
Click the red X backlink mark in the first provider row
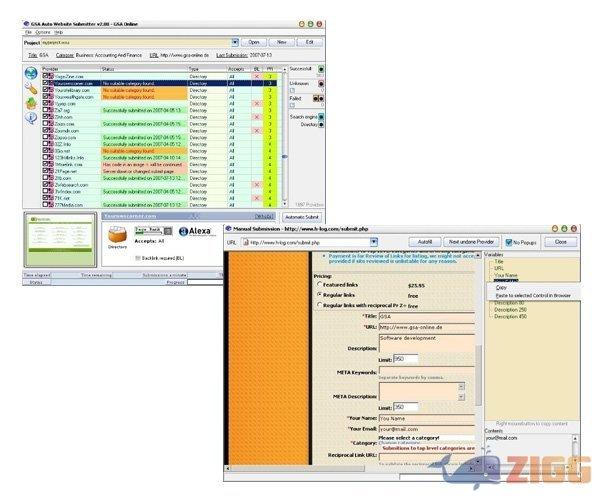click(257, 77)
